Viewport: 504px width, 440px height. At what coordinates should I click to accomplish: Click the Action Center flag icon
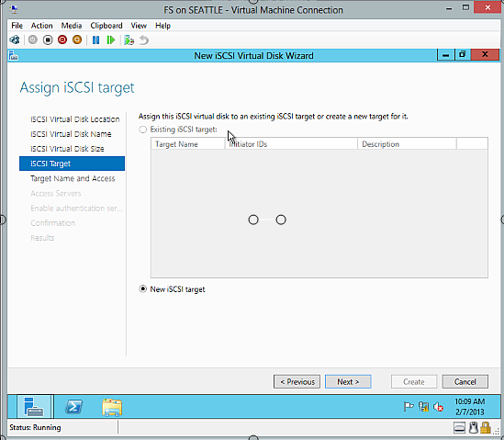(x=409, y=407)
